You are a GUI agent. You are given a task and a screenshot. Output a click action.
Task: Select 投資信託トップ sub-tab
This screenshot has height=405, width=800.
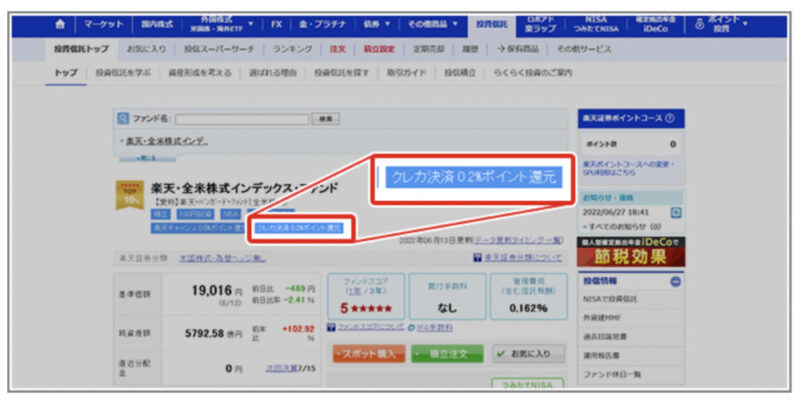tap(81, 49)
